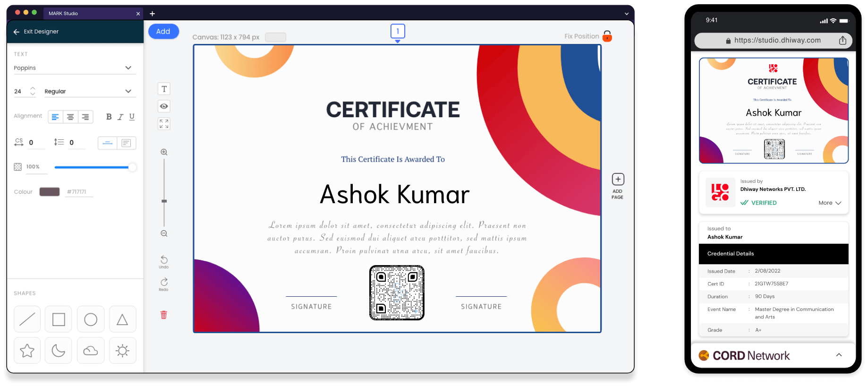The width and height of the screenshot is (868, 387).
Task: Click the Credential Details header
Action: click(x=774, y=254)
